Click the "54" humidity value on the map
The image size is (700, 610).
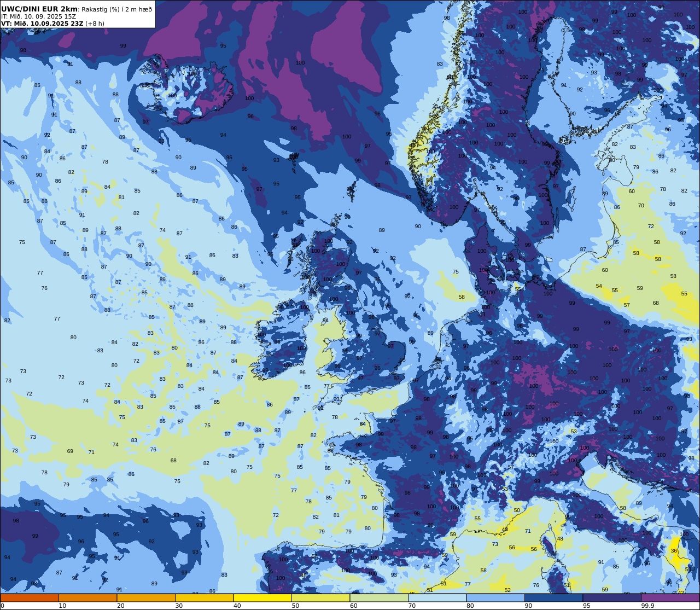point(599,286)
